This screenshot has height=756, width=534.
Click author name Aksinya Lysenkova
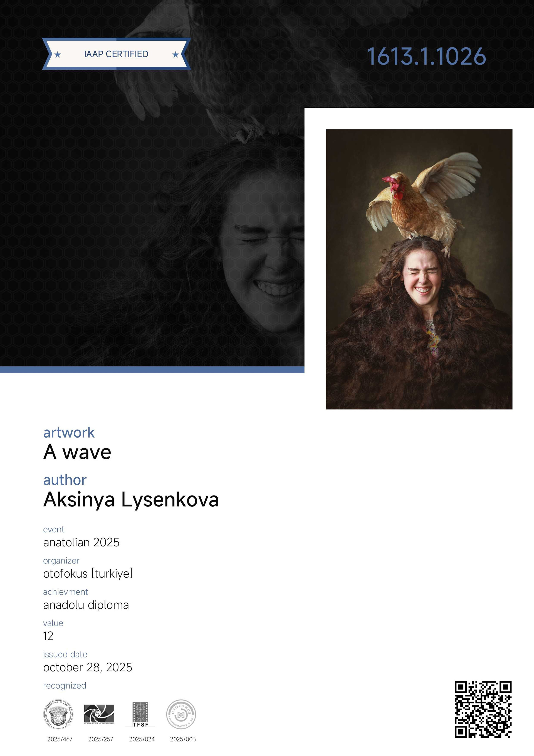pyautogui.click(x=131, y=499)
